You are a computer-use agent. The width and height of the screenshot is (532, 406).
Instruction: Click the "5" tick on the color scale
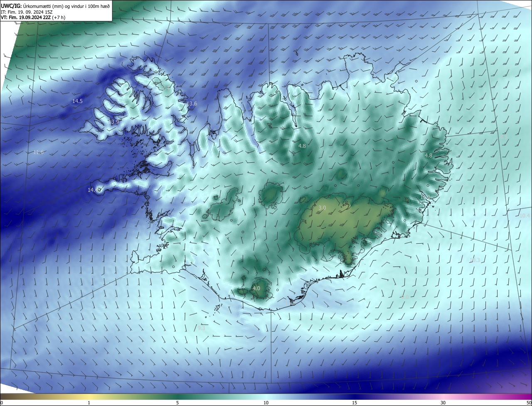click(x=177, y=403)
